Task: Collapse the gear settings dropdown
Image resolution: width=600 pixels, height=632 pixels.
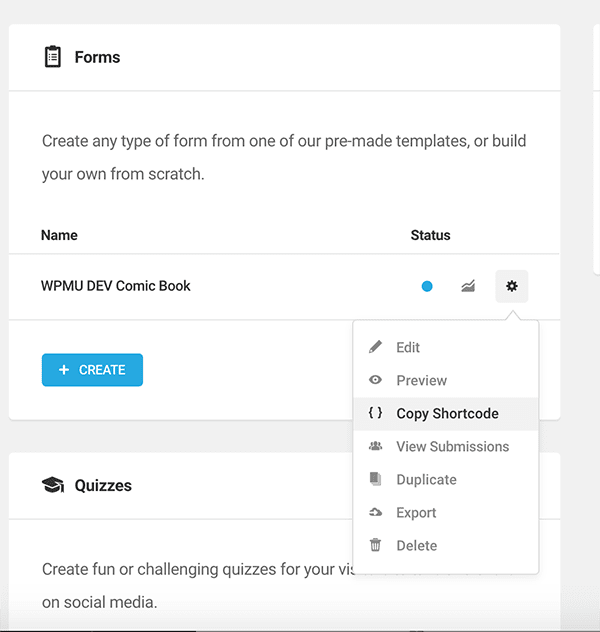Action: tap(512, 286)
